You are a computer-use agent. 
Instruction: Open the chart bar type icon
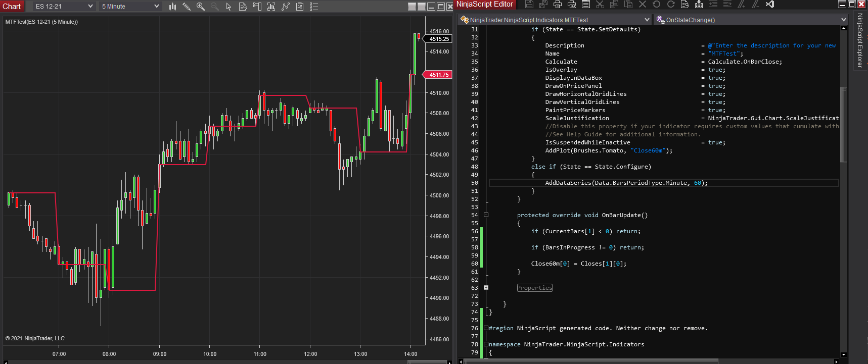coord(172,7)
